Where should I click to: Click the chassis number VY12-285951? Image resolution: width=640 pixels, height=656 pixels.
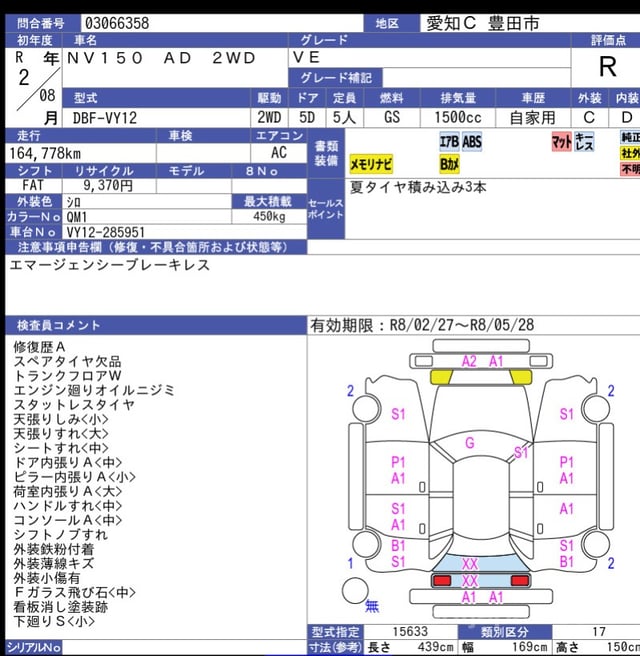pyautogui.click(x=112, y=231)
